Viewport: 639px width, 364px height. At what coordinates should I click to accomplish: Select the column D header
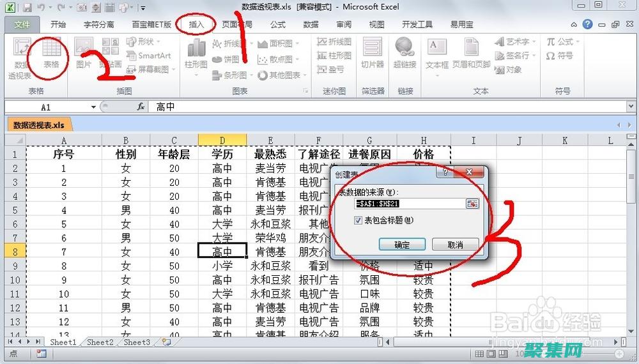[x=222, y=140]
